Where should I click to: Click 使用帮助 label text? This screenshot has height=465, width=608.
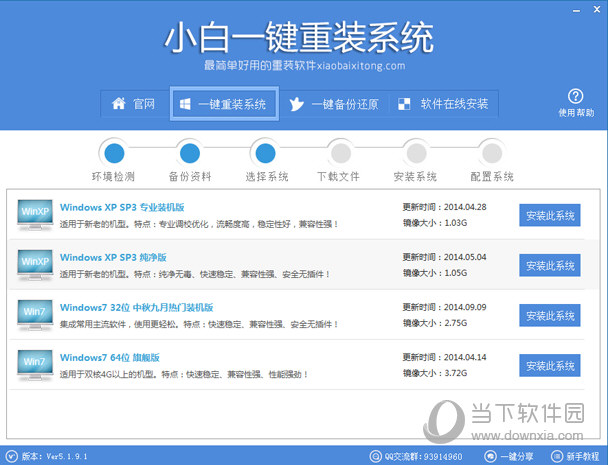coord(576,113)
